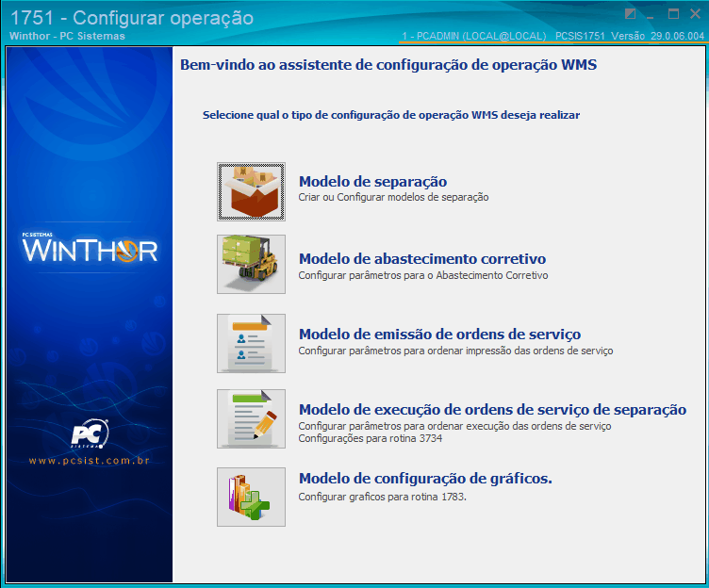Click 'Configurações para rotina 3734' text
709x588 pixels.
[370, 438]
